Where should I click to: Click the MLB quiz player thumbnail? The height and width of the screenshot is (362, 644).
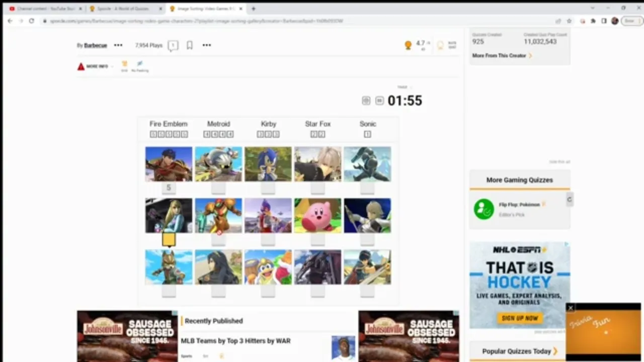tap(343, 348)
